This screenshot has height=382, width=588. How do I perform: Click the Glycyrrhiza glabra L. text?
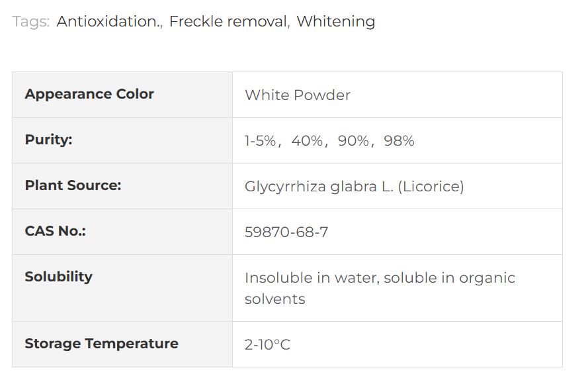[319, 186]
